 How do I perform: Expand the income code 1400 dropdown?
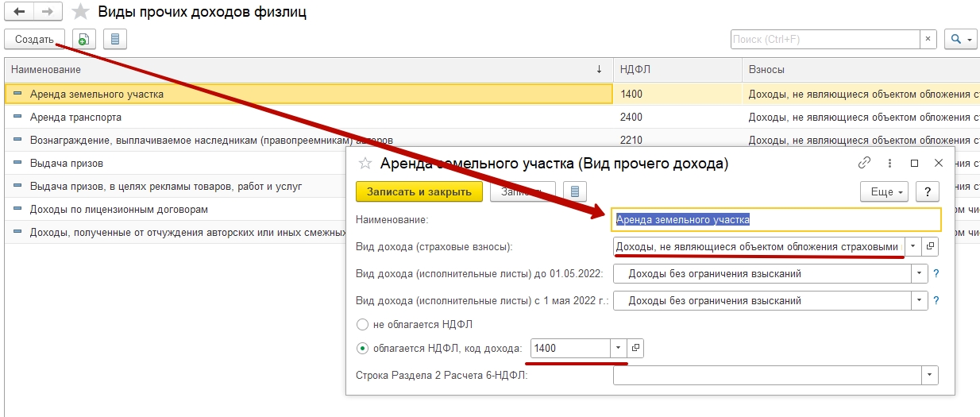618,348
